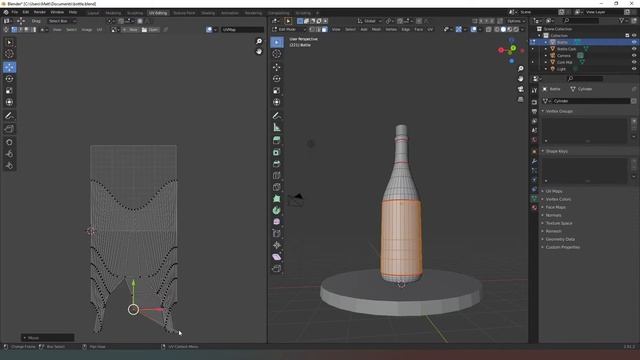The width and height of the screenshot is (640, 360).
Task: Open the Mesh menu in 3D viewport
Action: (x=376, y=29)
